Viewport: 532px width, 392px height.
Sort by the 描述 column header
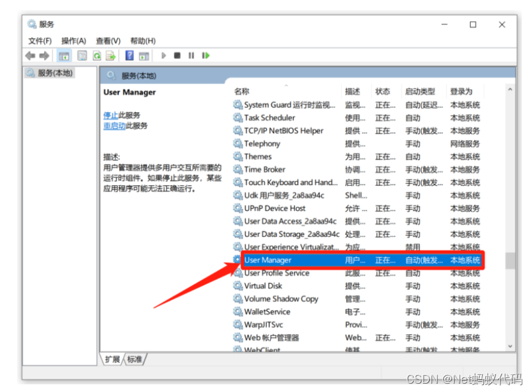pyautogui.click(x=353, y=92)
